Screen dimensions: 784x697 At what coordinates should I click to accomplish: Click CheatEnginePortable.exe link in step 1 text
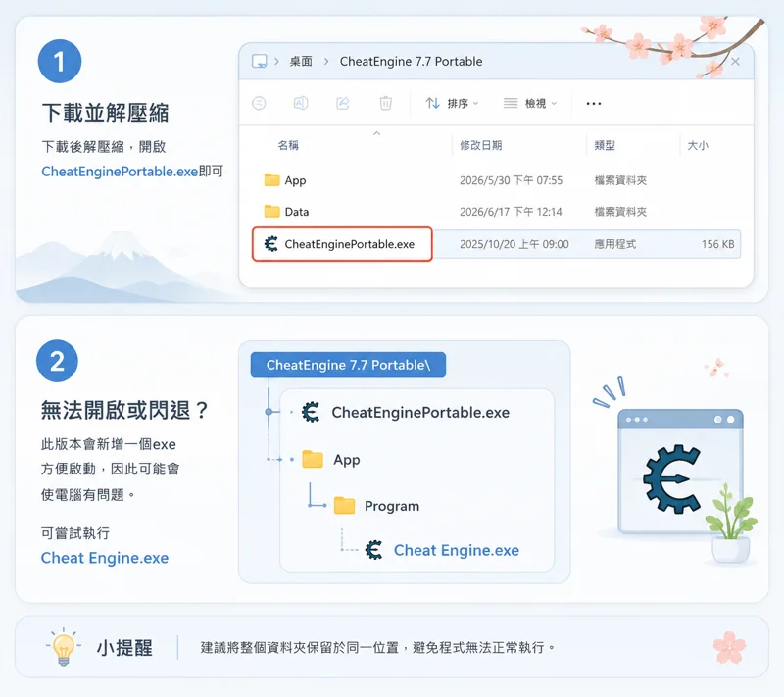click(120, 172)
